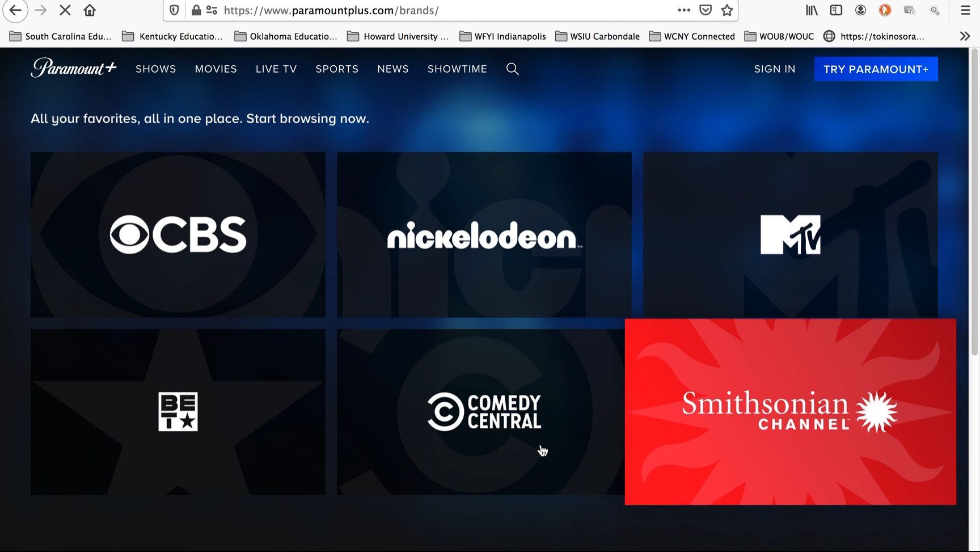Go back with the browser back arrow
Screen dimensions: 980x552
[x=15, y=10]
